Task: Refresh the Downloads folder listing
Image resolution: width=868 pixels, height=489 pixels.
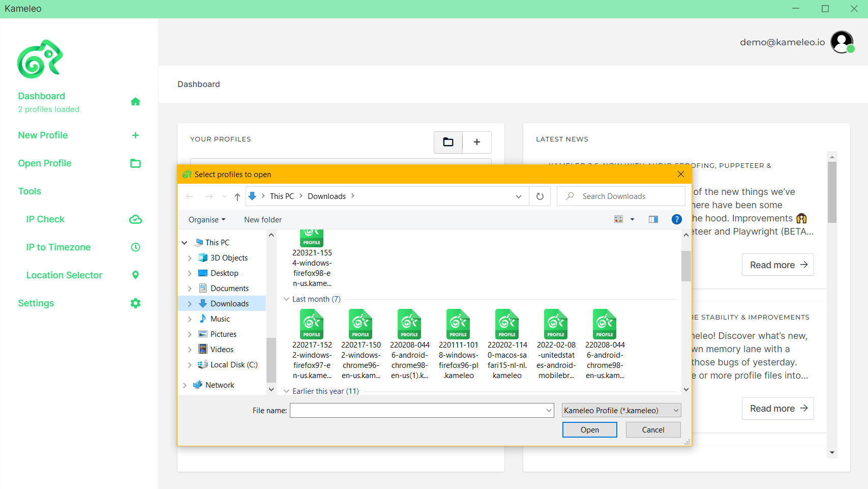Action: pyautogui.click(x=540, y=196)
